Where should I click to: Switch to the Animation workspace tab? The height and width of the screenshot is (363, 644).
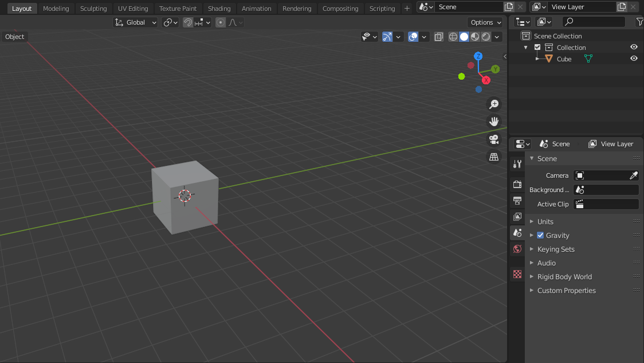click(256, 8)
